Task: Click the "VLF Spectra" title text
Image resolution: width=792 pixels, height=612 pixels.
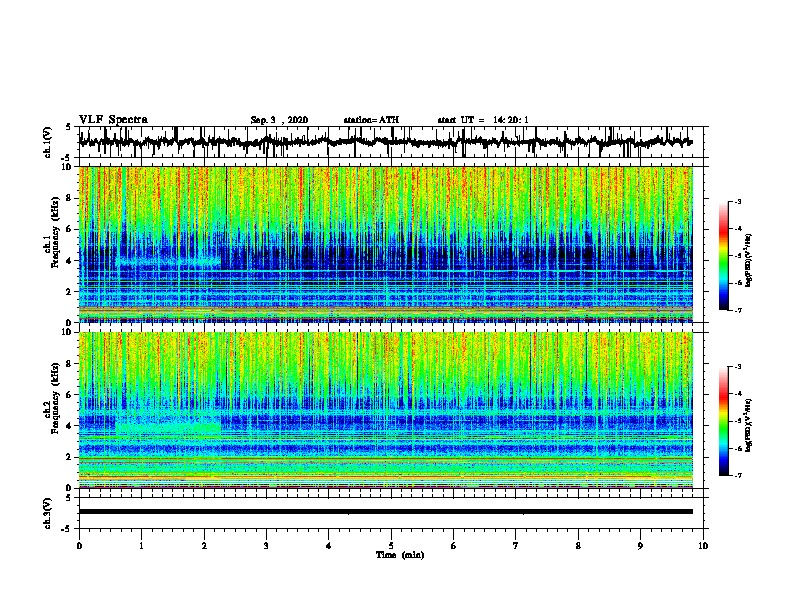Action: pos(113,120)
